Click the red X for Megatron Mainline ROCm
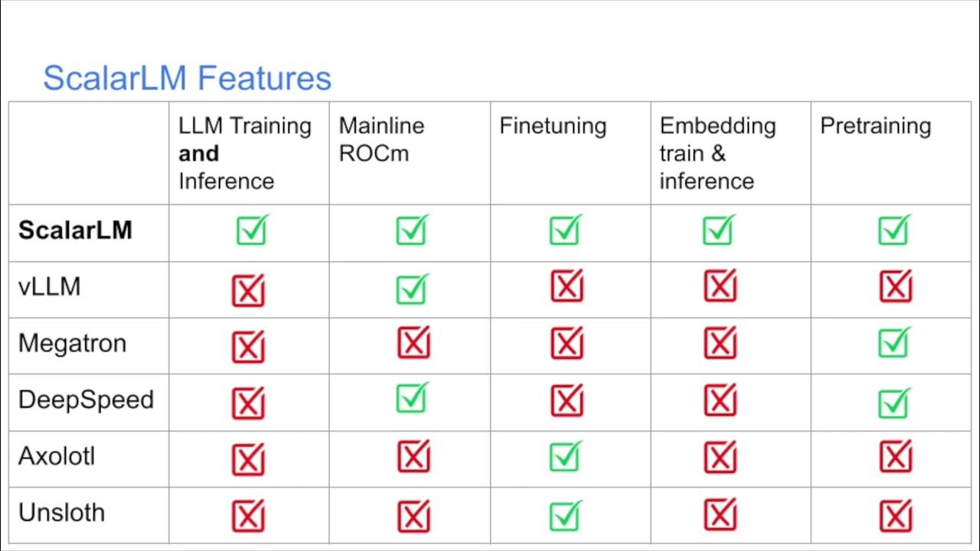This screenshot has height=551, width=980. 413,343
